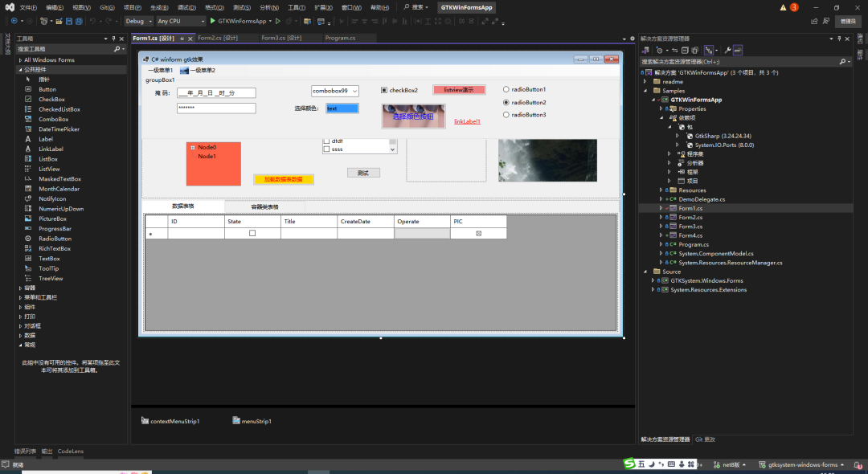This screenshot has height=474, width=868.
Task: Click Collapse All in Solution Explorer
Action: [684, 50]
